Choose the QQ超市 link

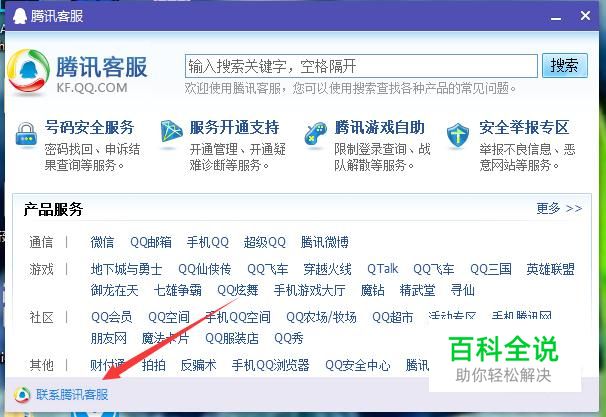[393, 317]
